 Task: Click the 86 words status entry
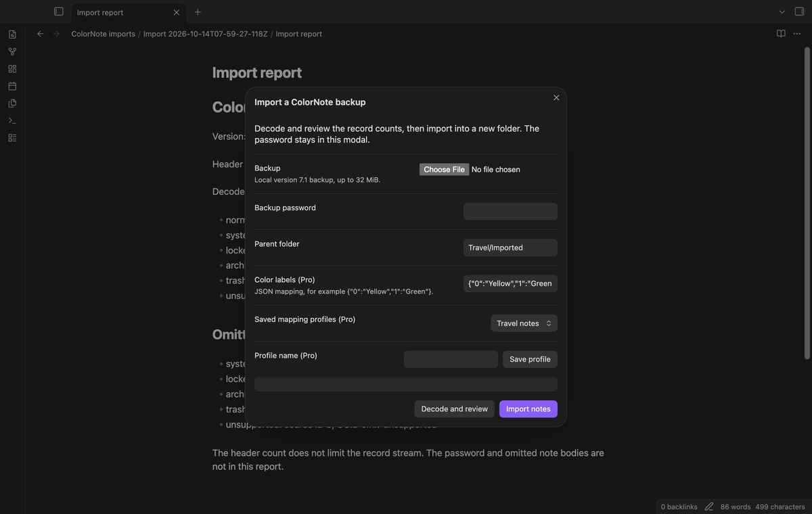click(736, 507)
